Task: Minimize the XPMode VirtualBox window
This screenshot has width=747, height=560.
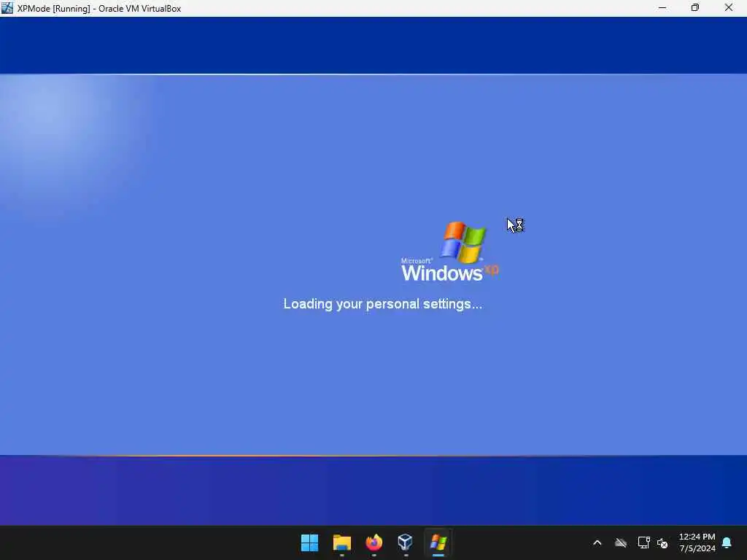Action: point(662,8)
